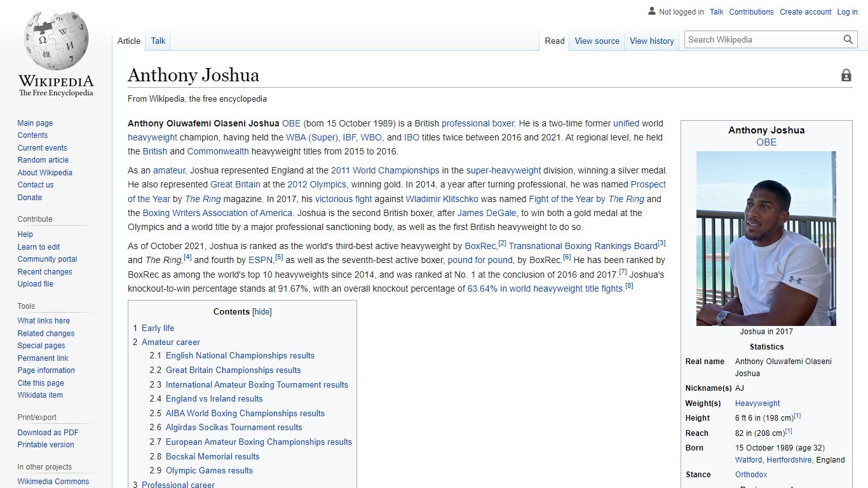This screenshot has width=868, height=488.
Task: Click the page protection padlock icon
Action: click(x=846, y=76)
